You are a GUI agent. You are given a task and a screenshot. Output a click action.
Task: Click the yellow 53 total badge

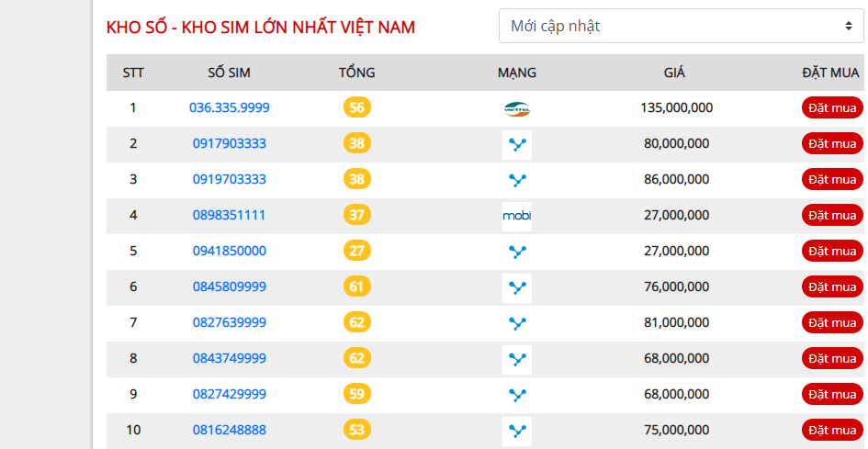pos(357,431)
